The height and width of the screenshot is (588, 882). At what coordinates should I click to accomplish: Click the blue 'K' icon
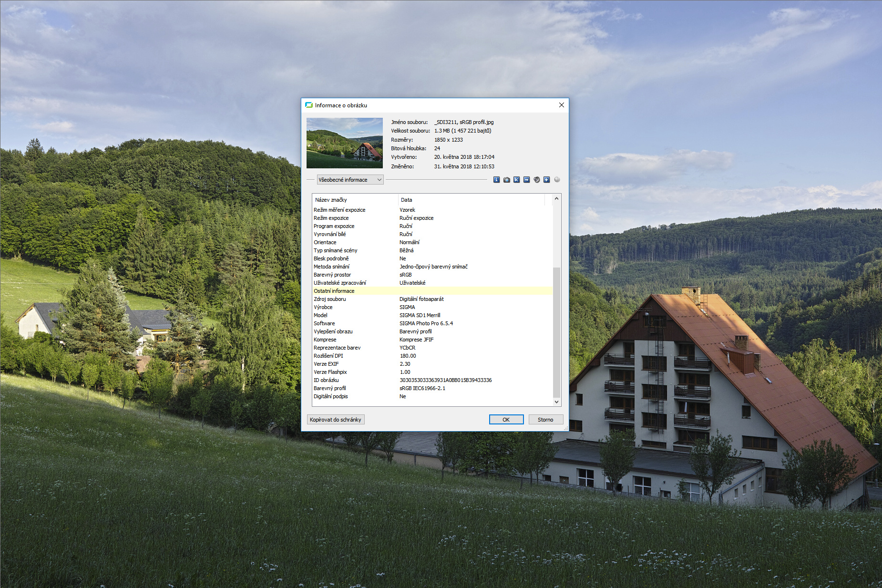point(516,180)
